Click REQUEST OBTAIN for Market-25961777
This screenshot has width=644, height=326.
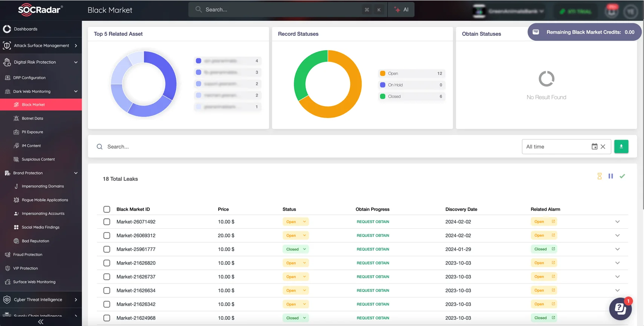coord(373,249)
